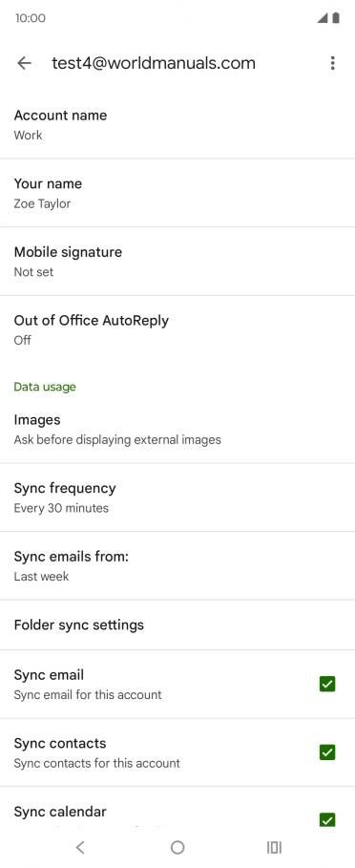
Task: Tap the signal strength status icon
Action: tap(323, 18)
